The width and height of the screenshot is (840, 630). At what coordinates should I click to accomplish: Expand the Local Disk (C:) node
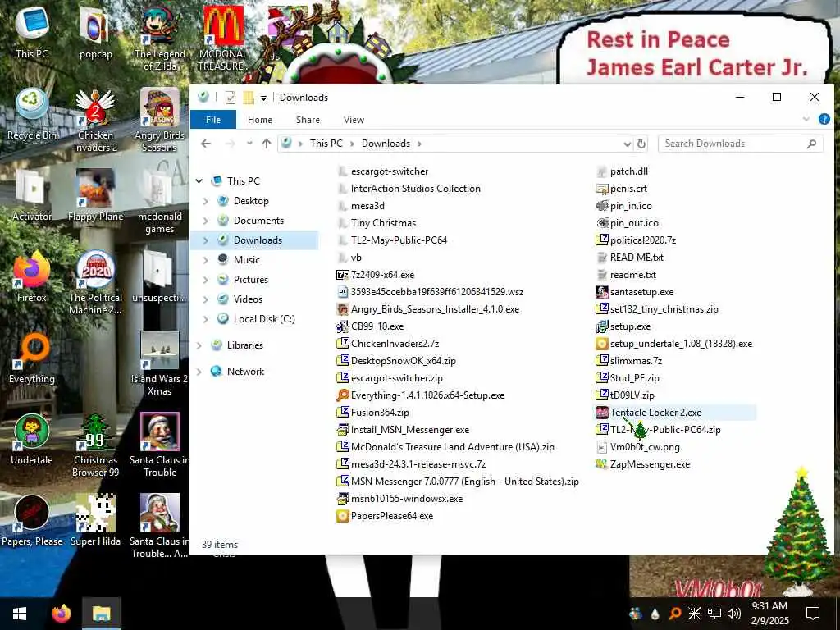(x=206, y=319)
